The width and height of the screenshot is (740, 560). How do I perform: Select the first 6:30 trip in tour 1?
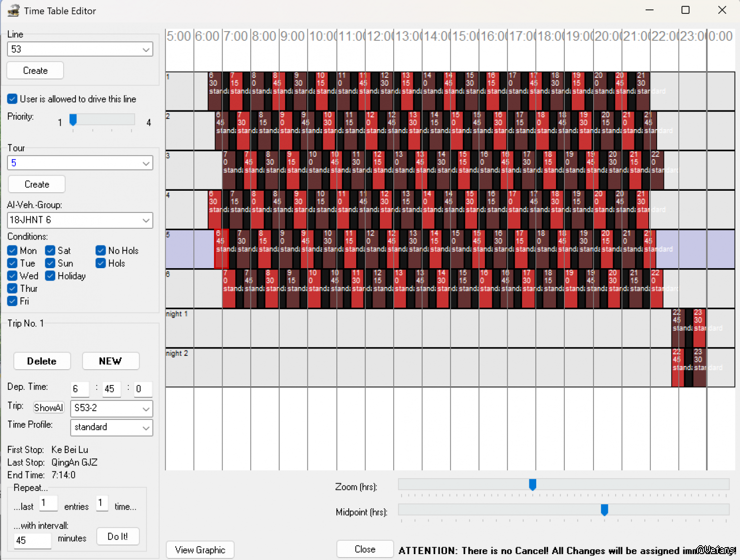215,91
